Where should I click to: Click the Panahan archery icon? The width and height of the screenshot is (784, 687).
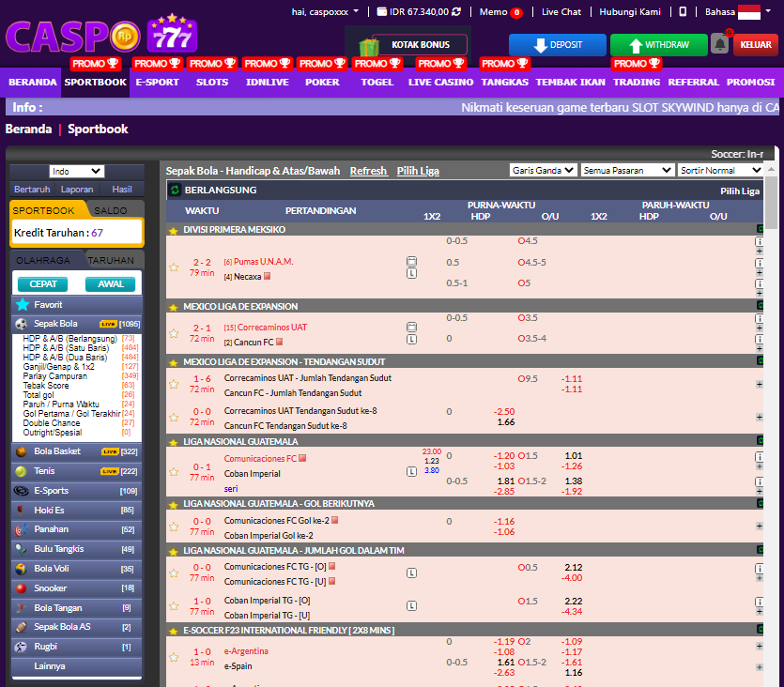coord(21,529)
